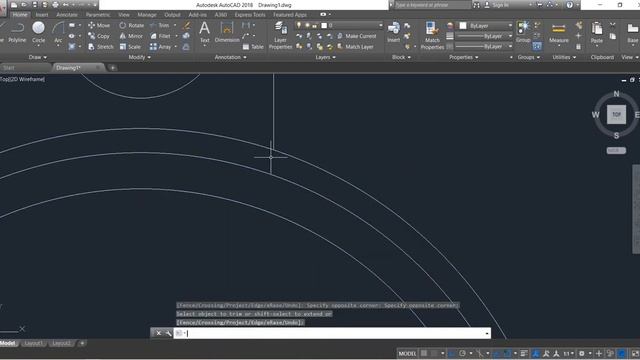
Task: Open the Insert ribbon tab
Action: [x=42, y=15]
